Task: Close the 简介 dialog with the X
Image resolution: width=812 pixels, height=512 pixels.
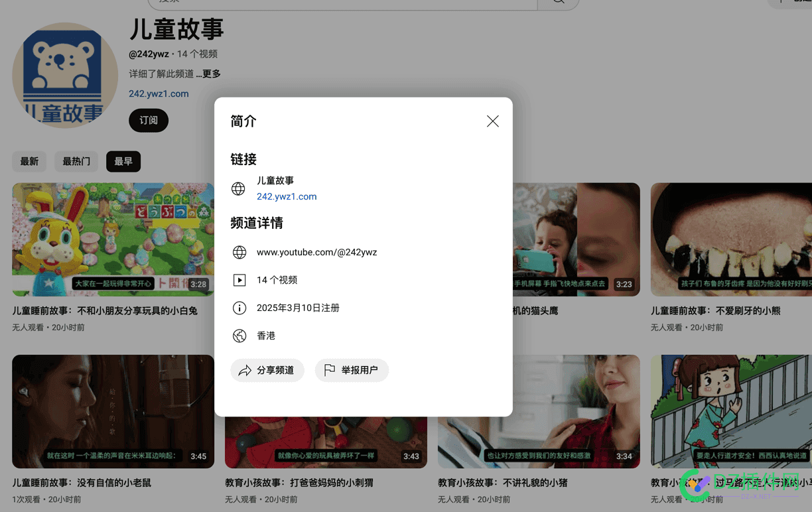Action: (x=492, y=121)
